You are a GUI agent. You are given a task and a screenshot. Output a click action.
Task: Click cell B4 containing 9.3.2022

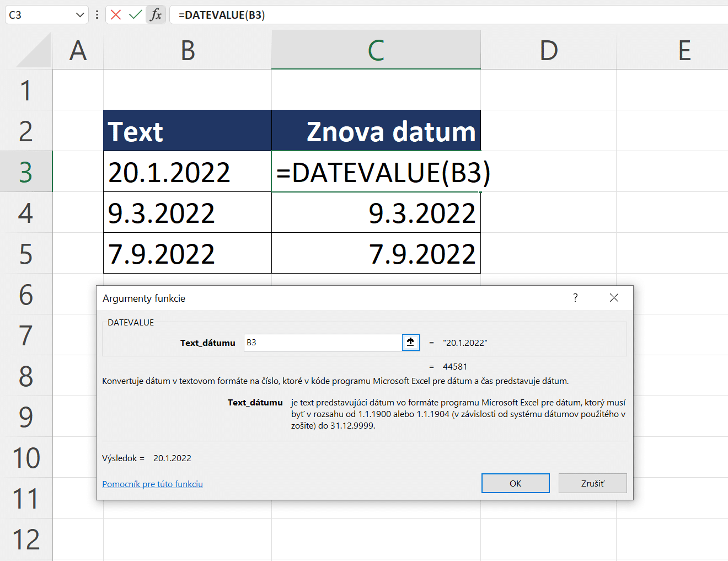click(x=188, y=212)
